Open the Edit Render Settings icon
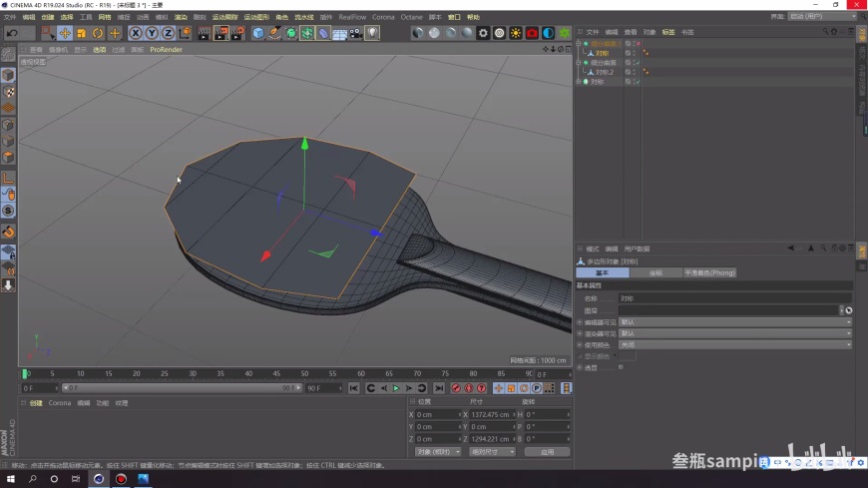868x488 pixels. [x=238, y=33]
